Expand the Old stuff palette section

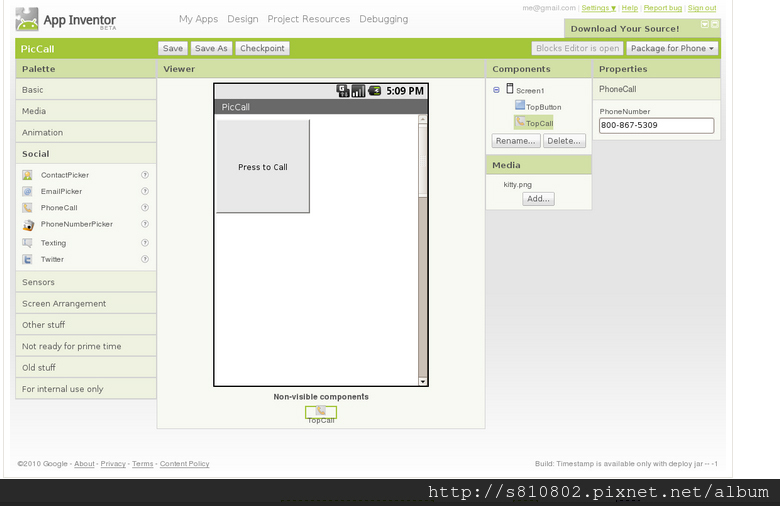pyautogui.click(x=86, y=368)
